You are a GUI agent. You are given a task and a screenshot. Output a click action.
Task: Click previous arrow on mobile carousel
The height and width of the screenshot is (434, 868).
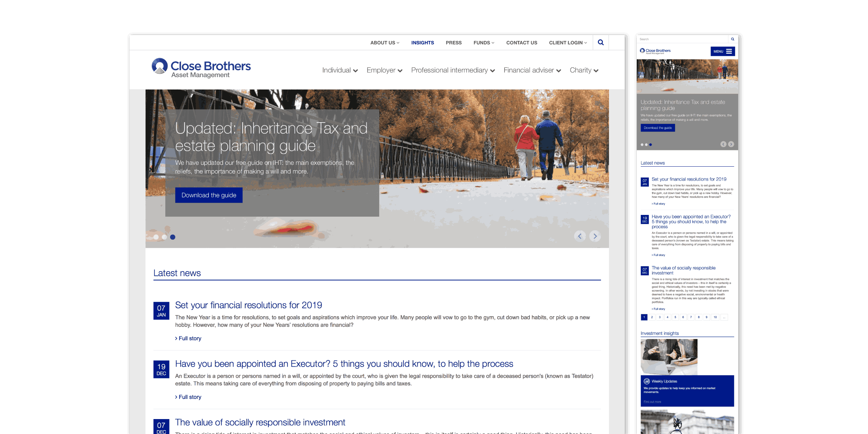(x=723, y=144)
